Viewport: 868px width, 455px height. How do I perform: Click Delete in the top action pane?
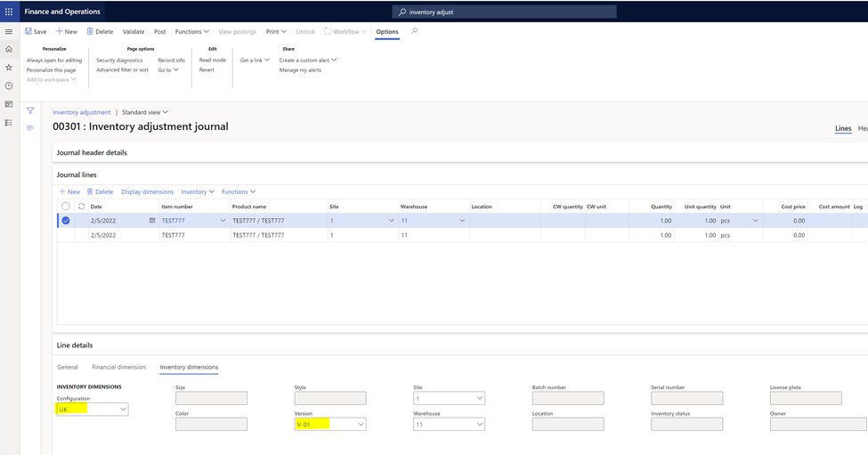pyautogui.click(x=100, y=31)
